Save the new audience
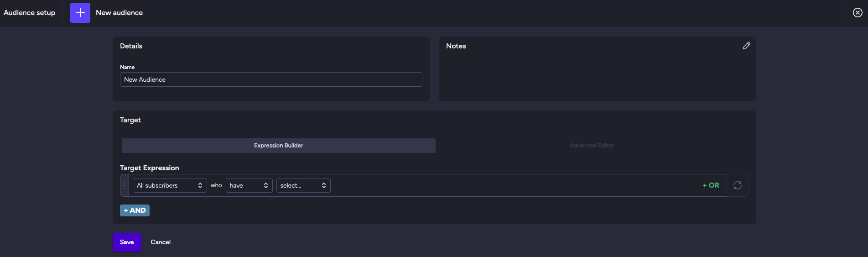This screenshot has height=257, width=868. pyautogui.click(x=127, y=242)
